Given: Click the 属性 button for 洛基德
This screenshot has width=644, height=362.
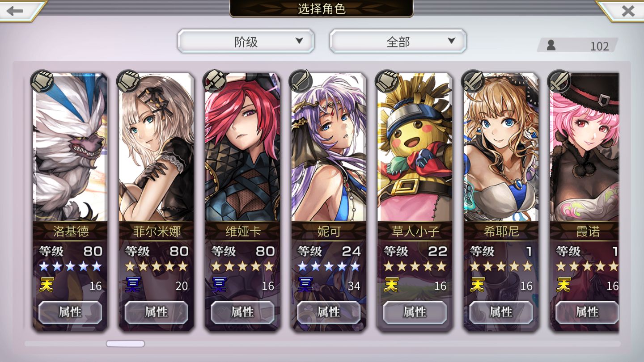Looking at the screenshot, I should click(70, 312).
